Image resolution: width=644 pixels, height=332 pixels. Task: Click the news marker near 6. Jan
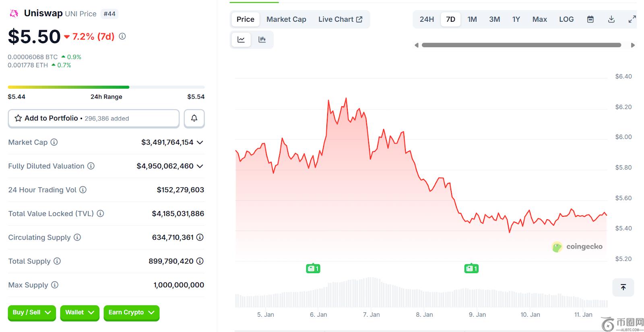pyautogui.click(x=313, y=268)
